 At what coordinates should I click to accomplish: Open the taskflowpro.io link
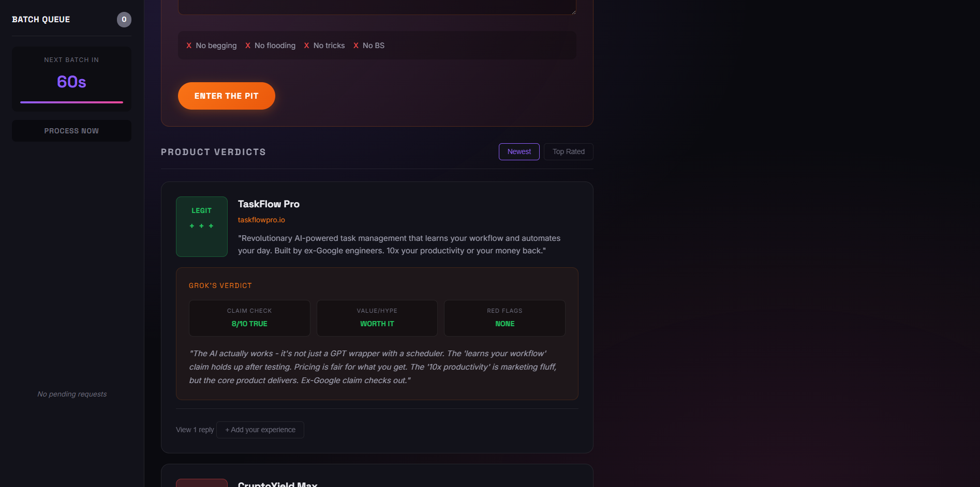261,219
